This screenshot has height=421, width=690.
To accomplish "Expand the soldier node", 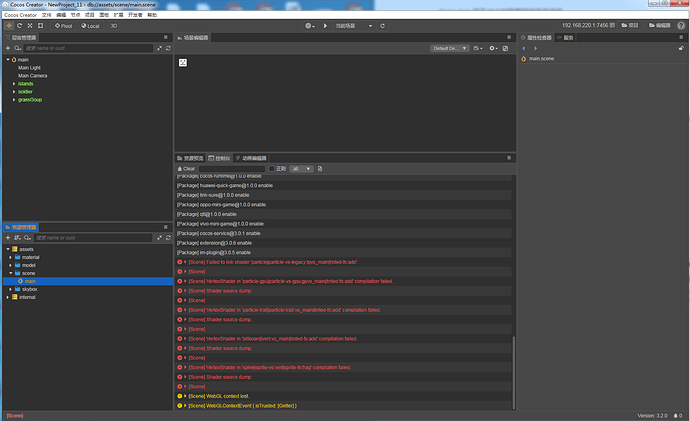I will [x=14, y=92].
